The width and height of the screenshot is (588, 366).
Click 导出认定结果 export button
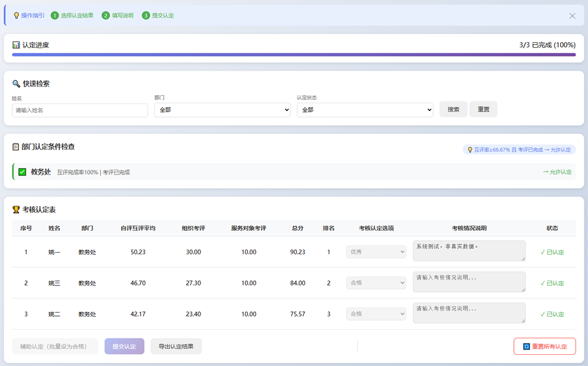176,347
